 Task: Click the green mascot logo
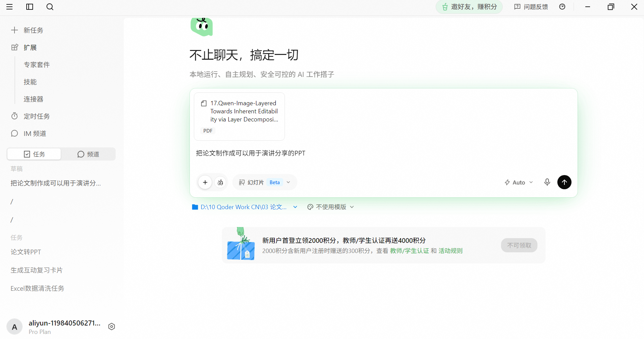(x=202, y=26)
